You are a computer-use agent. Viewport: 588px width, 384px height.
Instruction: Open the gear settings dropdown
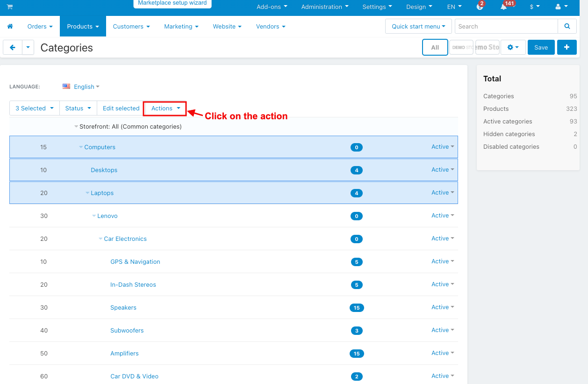[513, 47]
